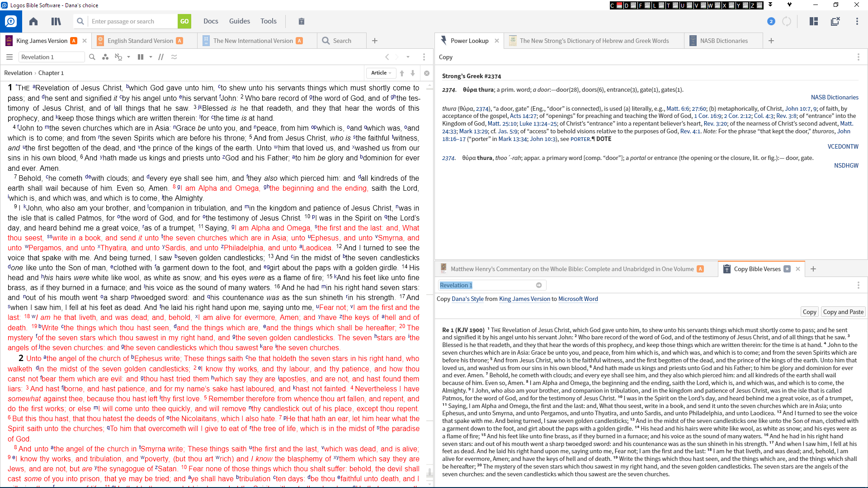Viewport: 868px width, 488px height.
Task: Click the green GO button
Action: point(184,21)
